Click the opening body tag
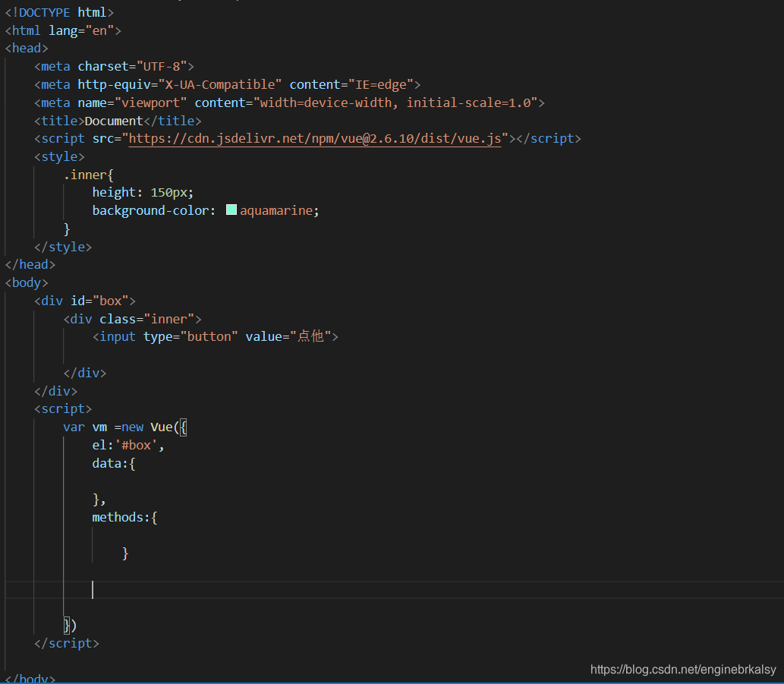The height and width of the screenshot is (684, 784). 27,283
